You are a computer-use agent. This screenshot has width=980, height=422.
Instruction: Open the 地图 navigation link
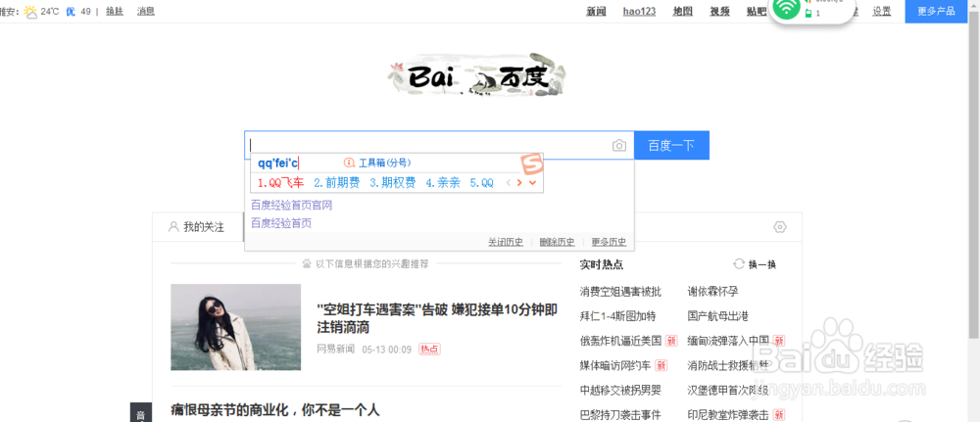[682, 11]
